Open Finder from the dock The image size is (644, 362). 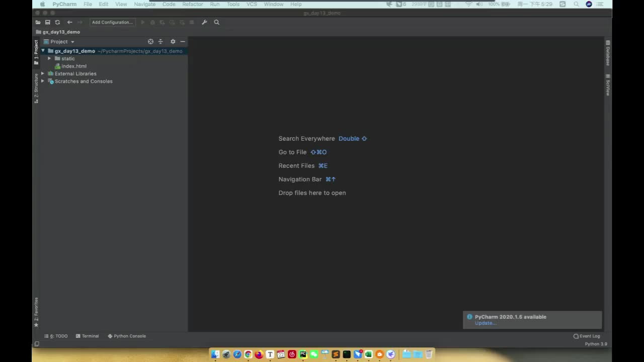(x=215, y=354)
